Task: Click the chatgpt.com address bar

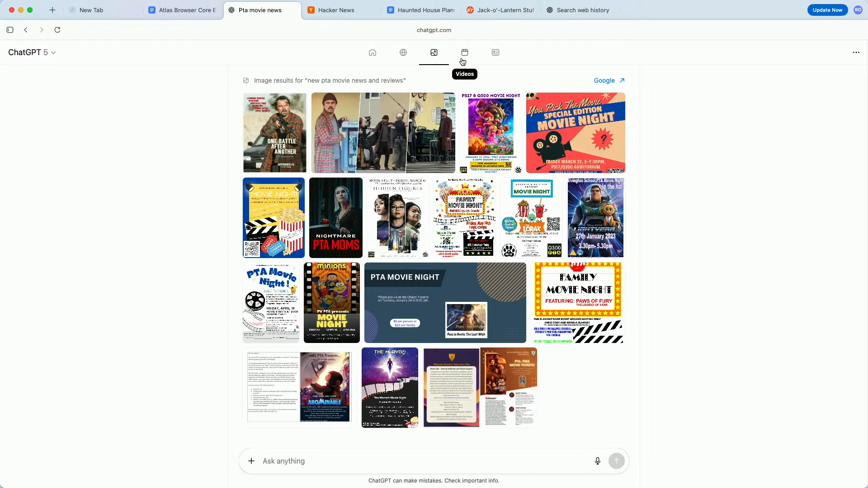Action: point(434,30)
